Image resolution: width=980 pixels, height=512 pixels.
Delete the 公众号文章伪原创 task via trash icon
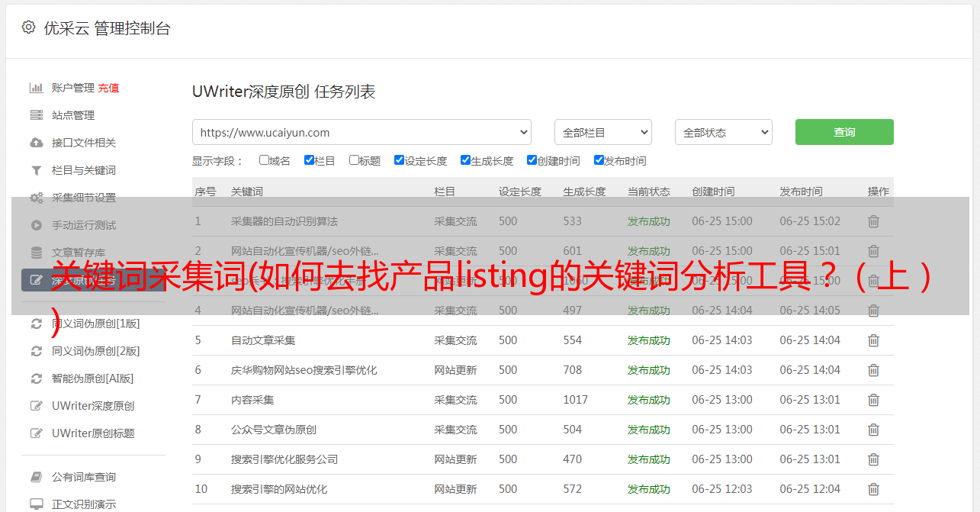(873, 430)
